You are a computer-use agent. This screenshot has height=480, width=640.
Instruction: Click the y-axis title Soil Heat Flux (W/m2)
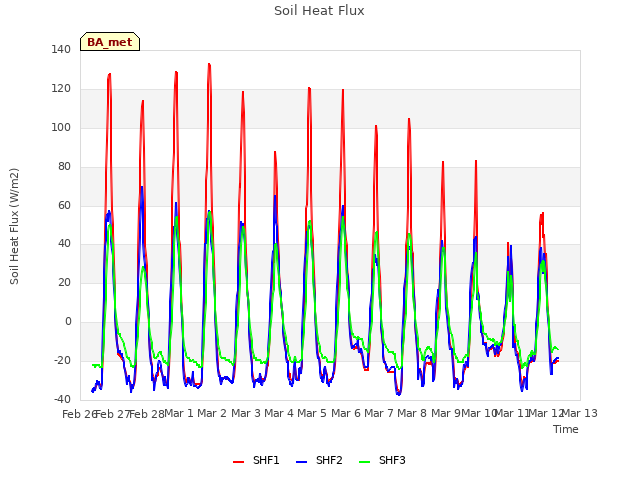14,226
